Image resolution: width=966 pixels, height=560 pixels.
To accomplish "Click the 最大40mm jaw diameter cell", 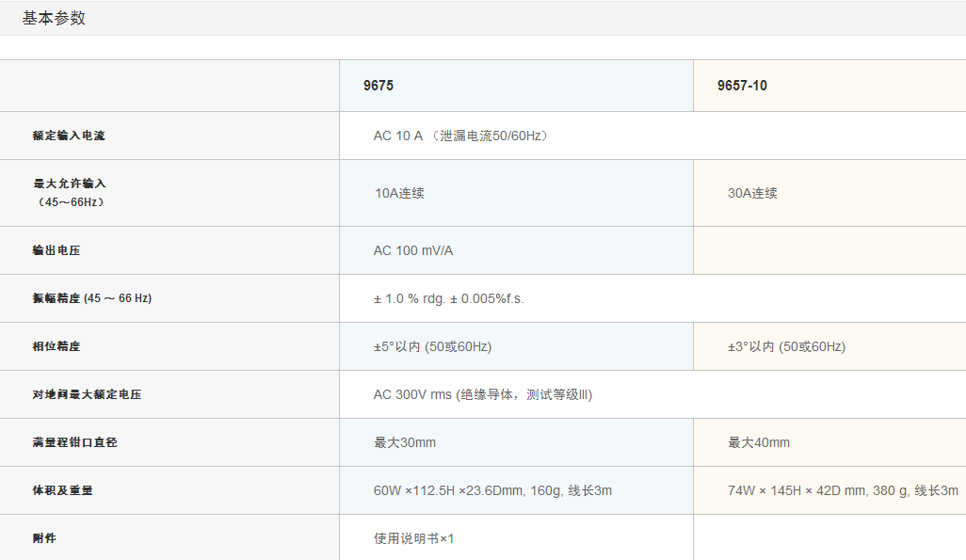I will (x=759, y=442).
